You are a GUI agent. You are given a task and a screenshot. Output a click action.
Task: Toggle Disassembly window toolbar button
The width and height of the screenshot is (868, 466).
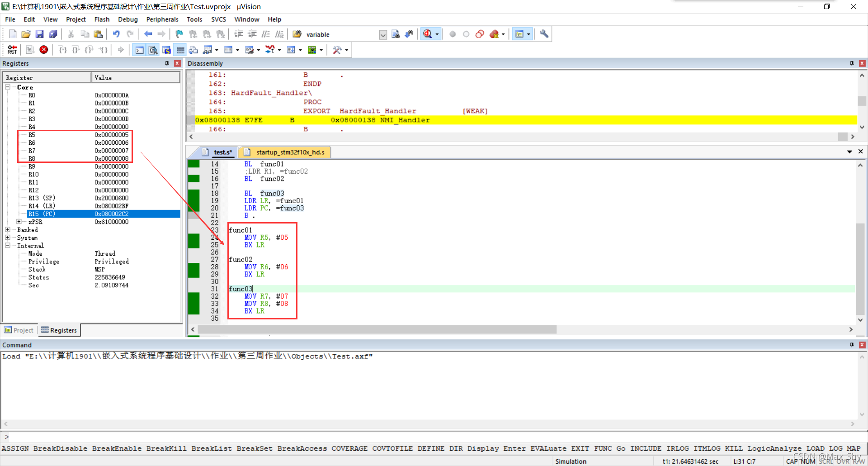pyautogui.click(x=153, y=50)
